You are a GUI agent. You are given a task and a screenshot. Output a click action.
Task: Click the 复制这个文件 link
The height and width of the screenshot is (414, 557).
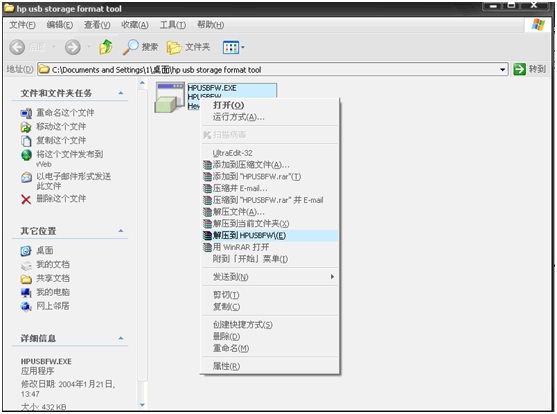point(61,141)
